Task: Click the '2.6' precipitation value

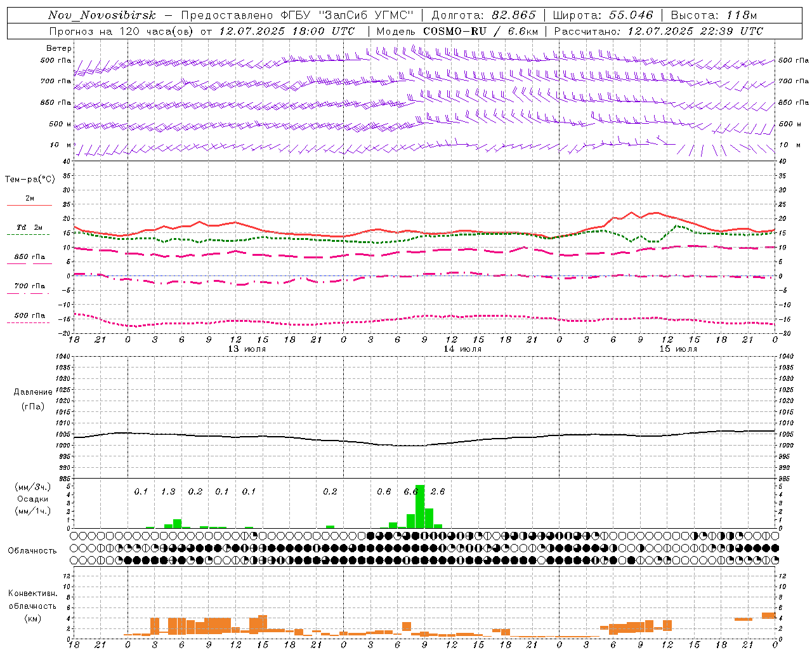Action: pyautogui.click(x=438, y=491)
